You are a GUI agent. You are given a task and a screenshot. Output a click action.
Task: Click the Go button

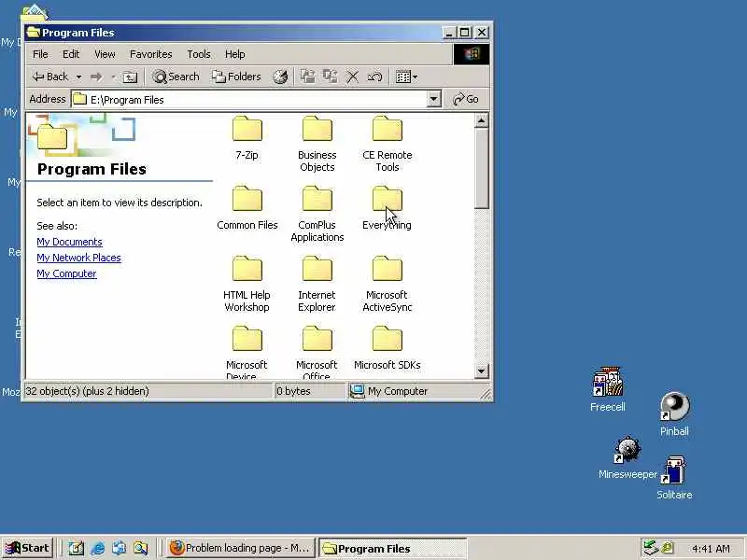click(465, 99)
